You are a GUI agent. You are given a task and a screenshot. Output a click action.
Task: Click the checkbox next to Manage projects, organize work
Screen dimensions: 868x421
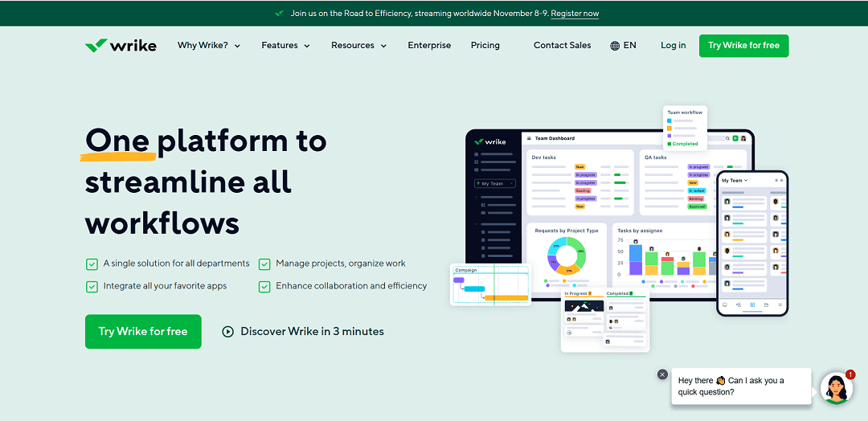click(x=264, y=264)
